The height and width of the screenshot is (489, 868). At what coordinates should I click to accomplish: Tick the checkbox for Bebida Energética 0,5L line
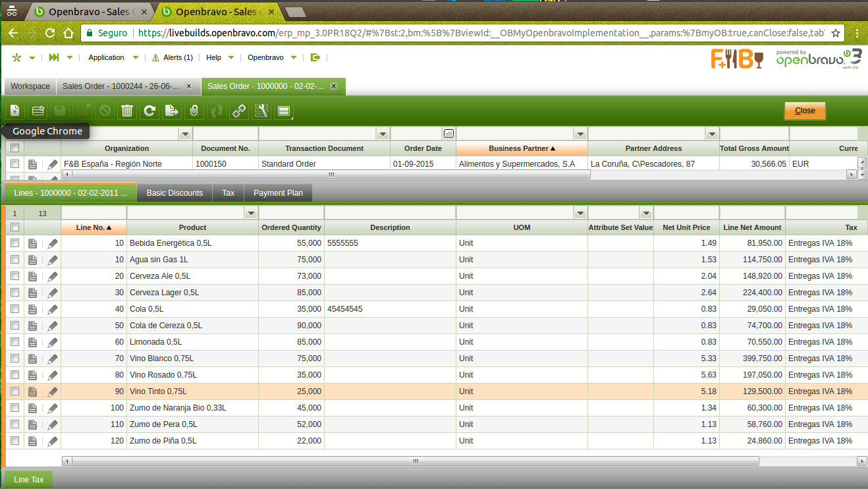tap(14, 243)
